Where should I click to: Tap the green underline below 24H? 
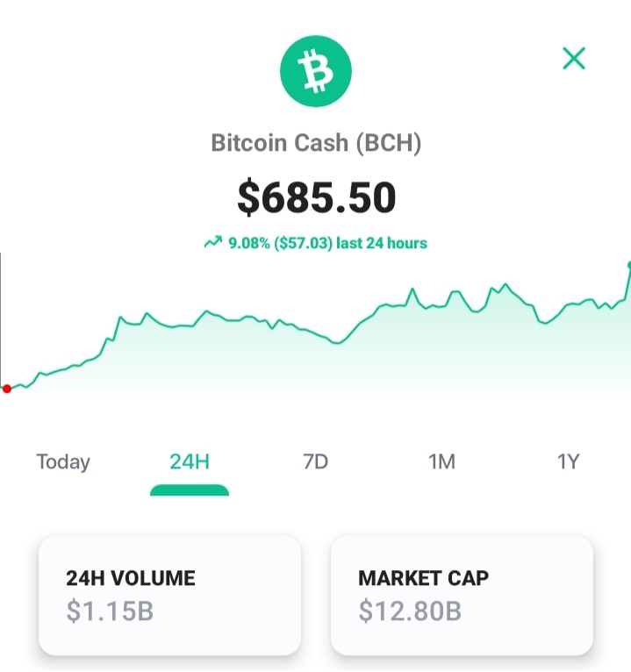click(x=190, y=490)
